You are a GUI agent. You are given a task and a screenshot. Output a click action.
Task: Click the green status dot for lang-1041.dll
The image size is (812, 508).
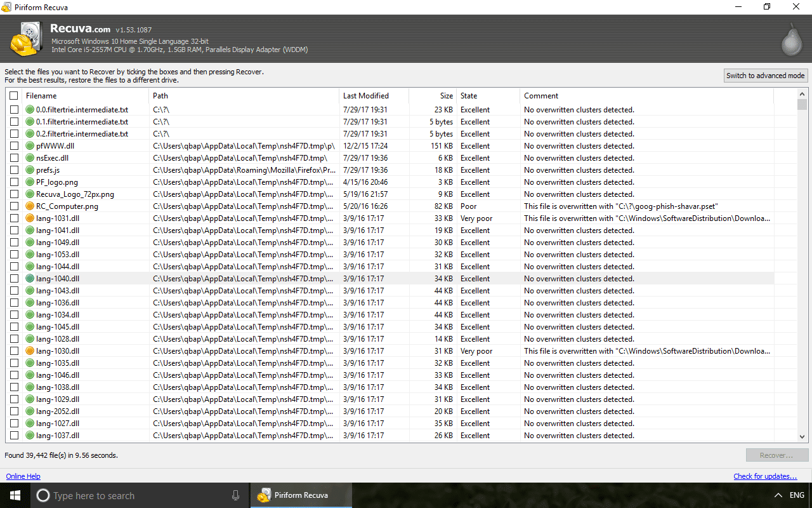pos(30,231)
